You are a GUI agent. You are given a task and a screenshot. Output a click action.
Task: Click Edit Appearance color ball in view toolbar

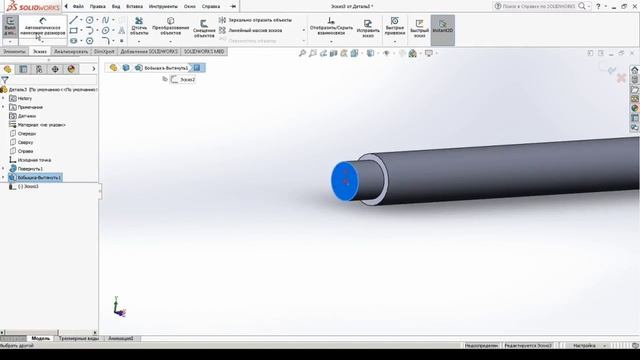point(402,53)
